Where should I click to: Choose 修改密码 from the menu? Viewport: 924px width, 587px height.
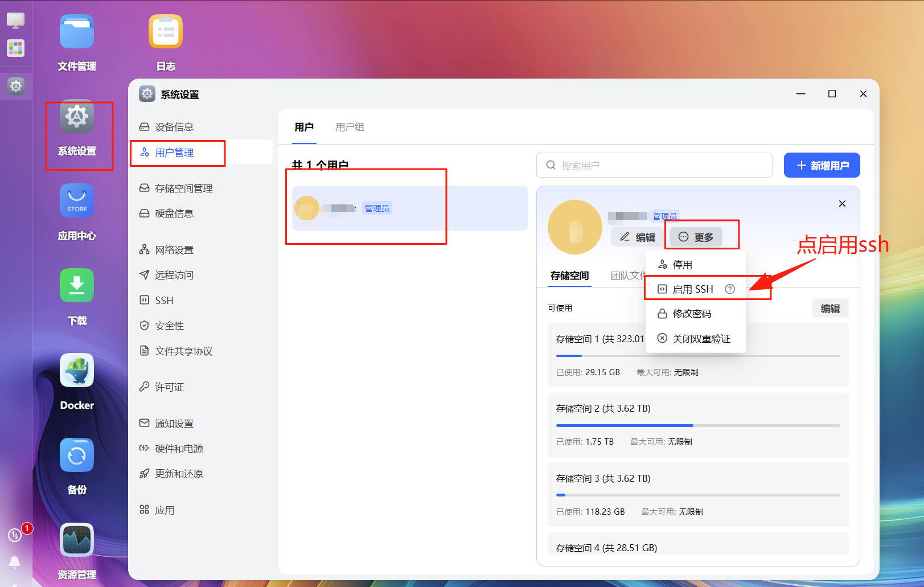click(696, 314)
